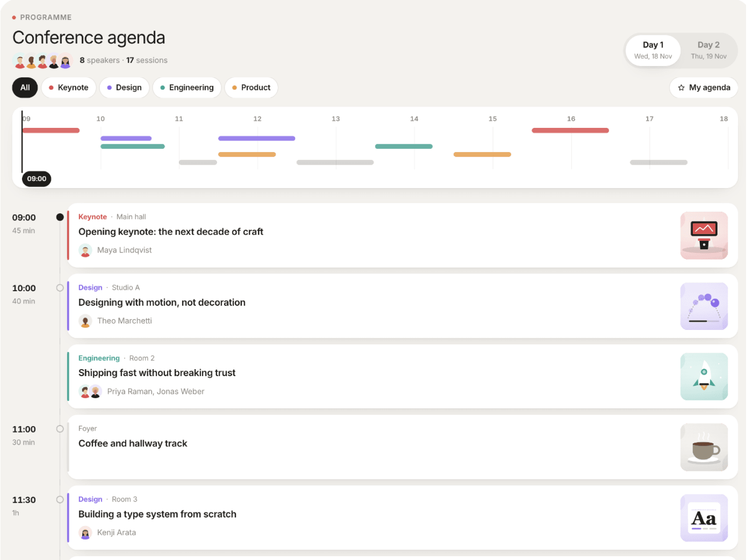The width and height of the screenshot is (747, 560).
Task: Select the gray break bar at 11 on the timeline
Action: pyautogui.click(x=198, y=162)
